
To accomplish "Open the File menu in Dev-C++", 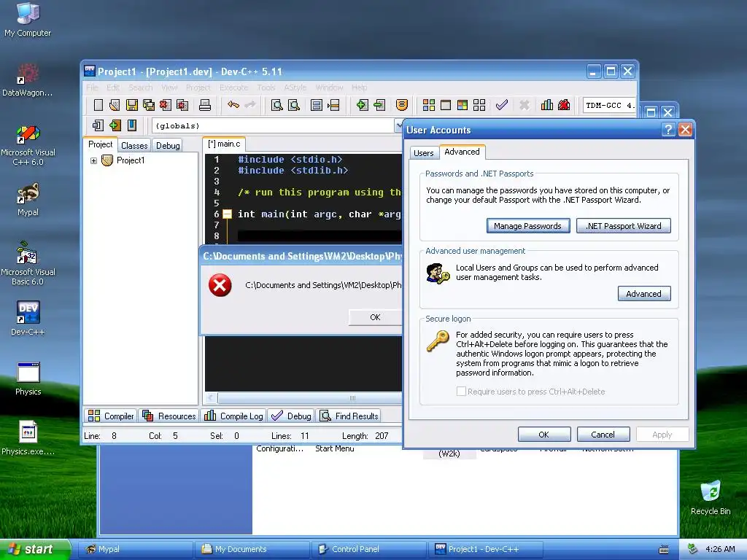I will pos(92,87).
